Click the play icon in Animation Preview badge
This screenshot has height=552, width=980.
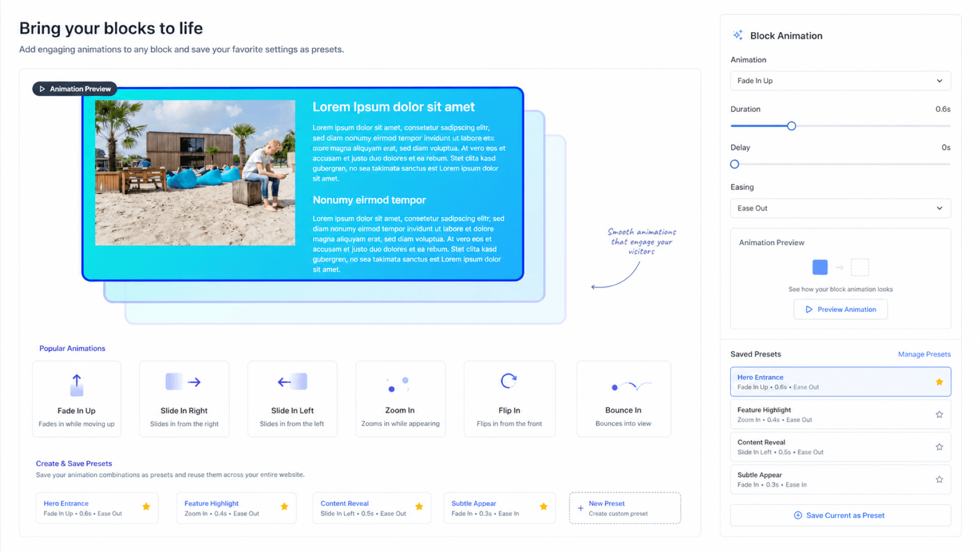click(42, 89)
